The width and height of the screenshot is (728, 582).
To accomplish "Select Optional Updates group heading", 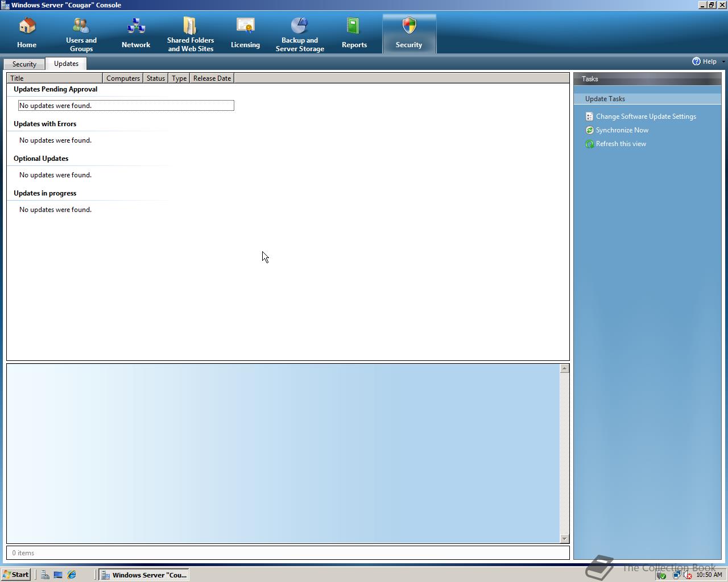I will tap(41, 159).
